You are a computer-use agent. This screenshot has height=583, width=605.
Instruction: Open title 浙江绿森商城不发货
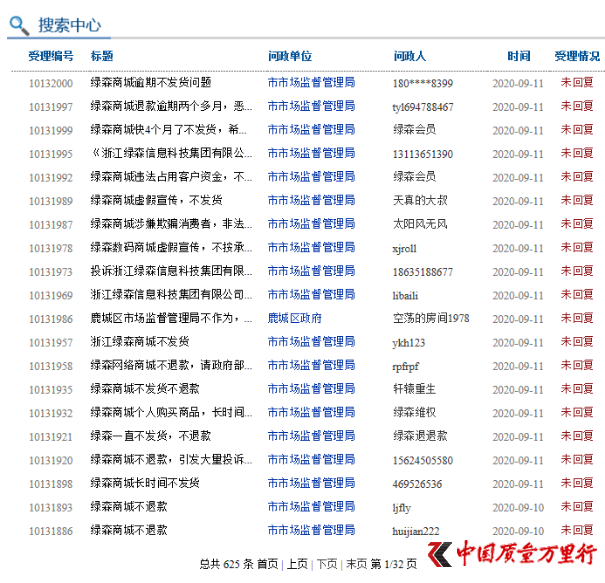[140, 342]
